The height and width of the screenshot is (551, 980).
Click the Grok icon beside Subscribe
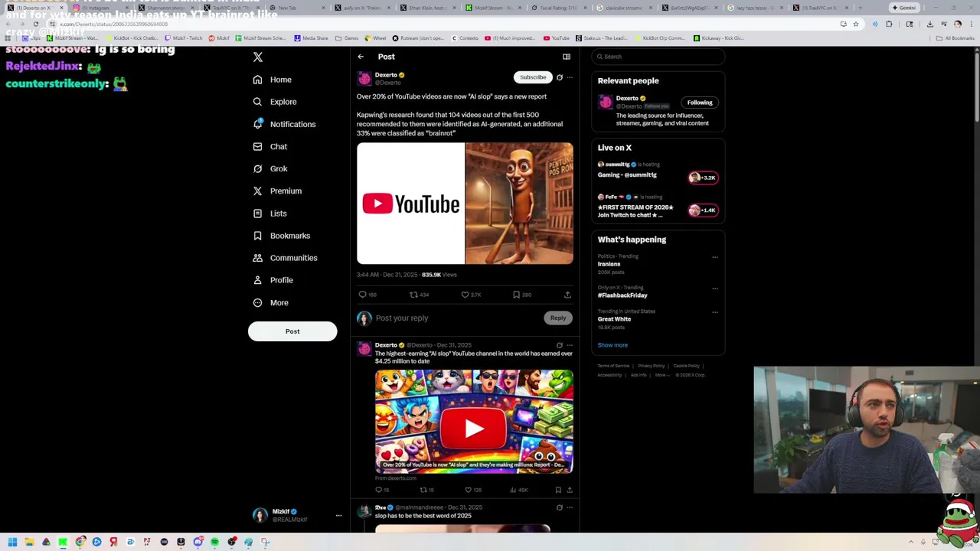tap(560, 77)
